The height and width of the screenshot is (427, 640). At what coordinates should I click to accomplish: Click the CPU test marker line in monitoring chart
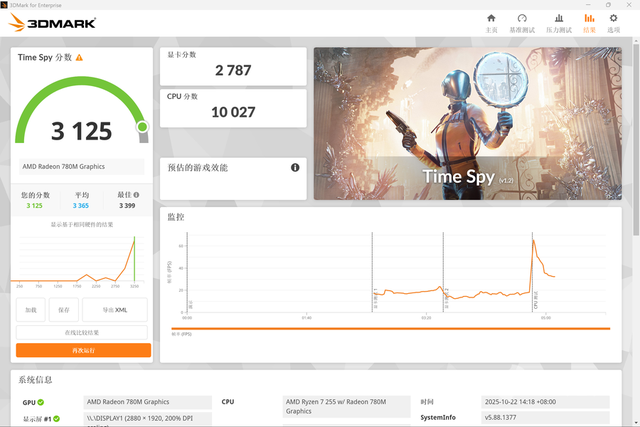[532, 272]
